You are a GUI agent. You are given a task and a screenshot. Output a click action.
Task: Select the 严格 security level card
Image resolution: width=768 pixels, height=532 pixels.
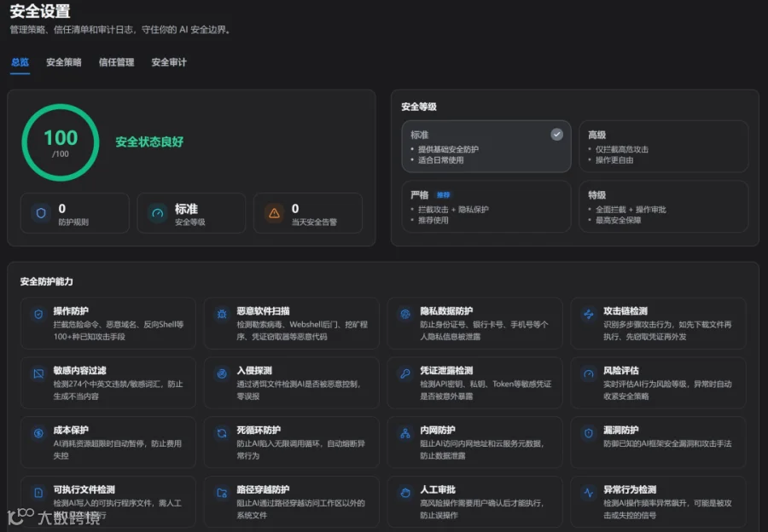pos(486,206)
